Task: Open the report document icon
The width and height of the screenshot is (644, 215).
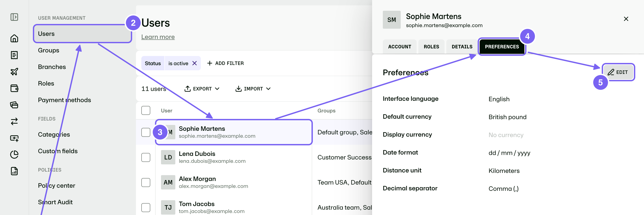Action: (x=14, y=171)
